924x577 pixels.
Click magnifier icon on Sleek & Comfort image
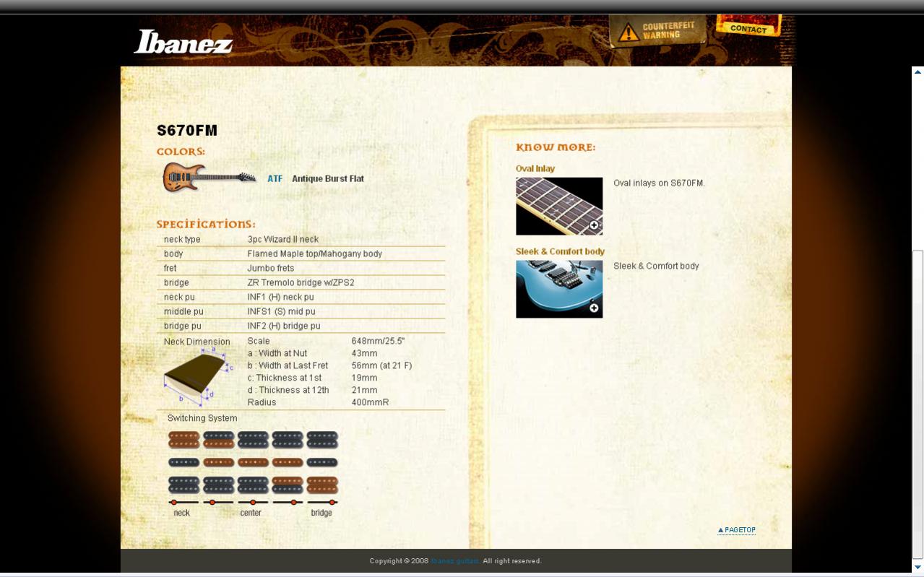coord(594,308)
